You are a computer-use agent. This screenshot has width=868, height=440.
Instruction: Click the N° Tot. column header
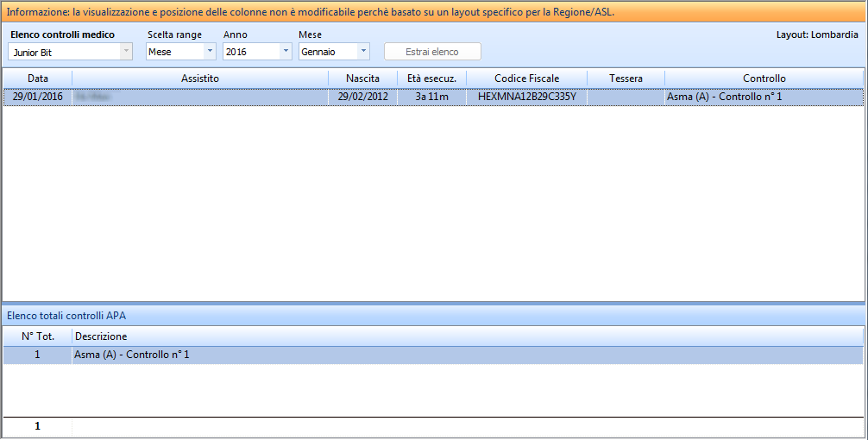37,336
